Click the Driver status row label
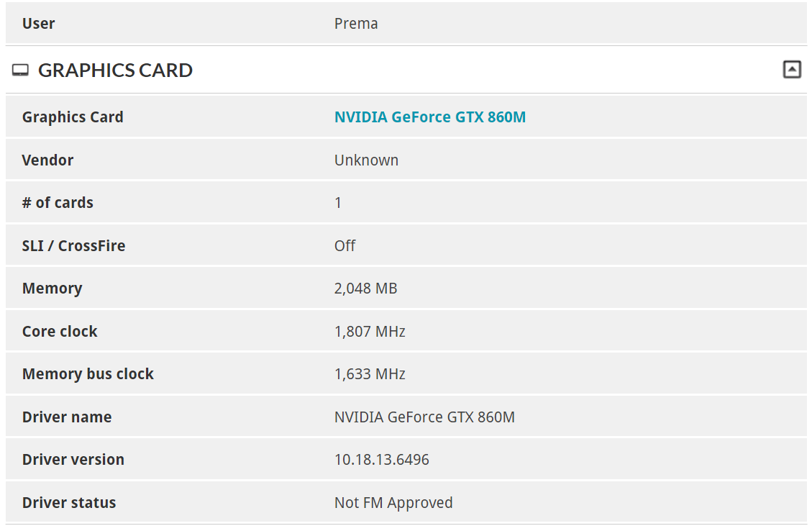Screen dimensions: 812x531 click(69, 503)
